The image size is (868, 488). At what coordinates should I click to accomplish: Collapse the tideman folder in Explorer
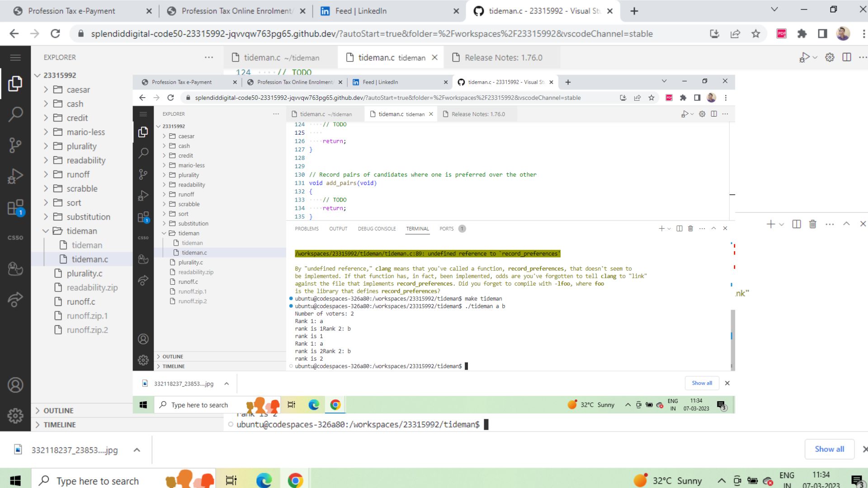[x=81, y=231]
